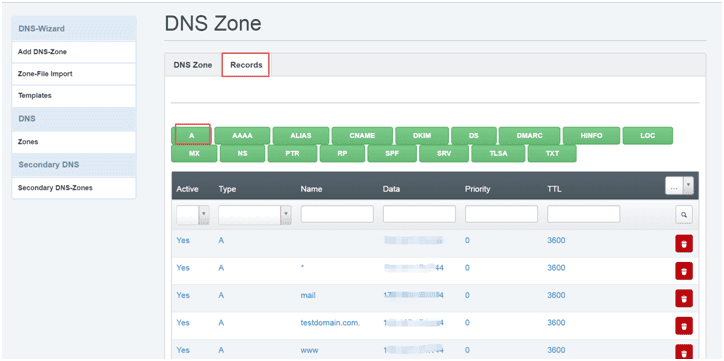Add a new SPF record

[392, 154]
